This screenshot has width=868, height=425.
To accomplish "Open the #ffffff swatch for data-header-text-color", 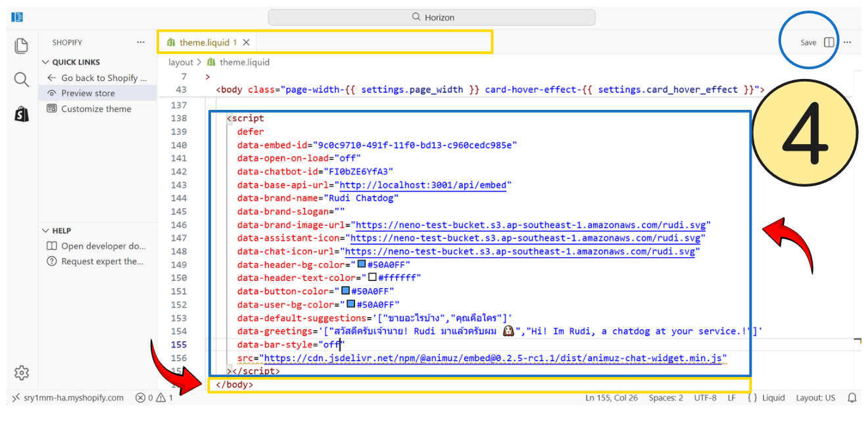I will 372,277.
